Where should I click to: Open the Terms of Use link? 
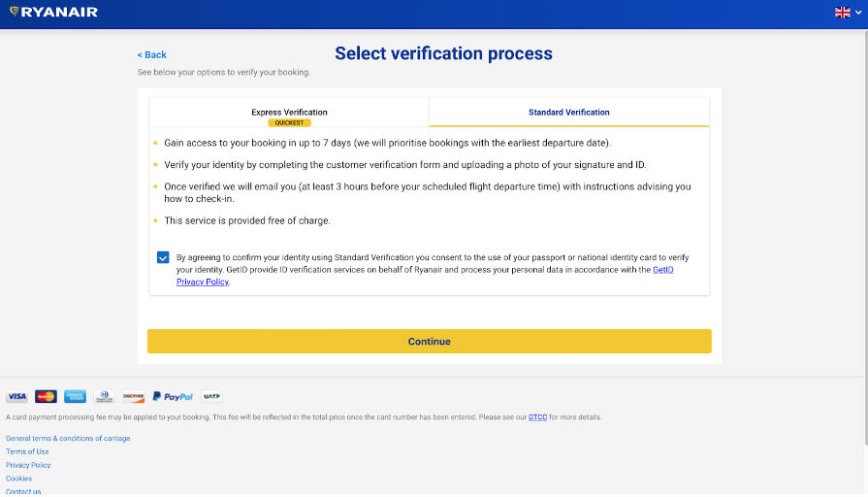click(27, 451)
